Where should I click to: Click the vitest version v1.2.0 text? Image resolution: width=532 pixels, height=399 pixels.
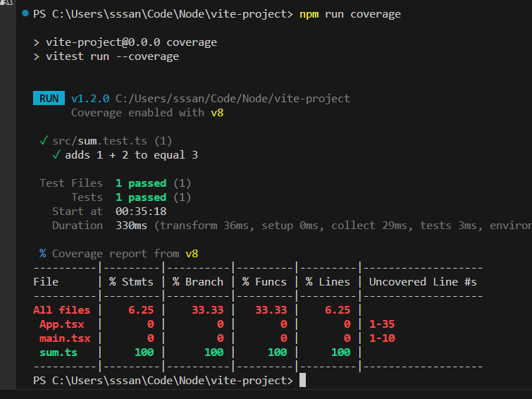pos(90,99)
